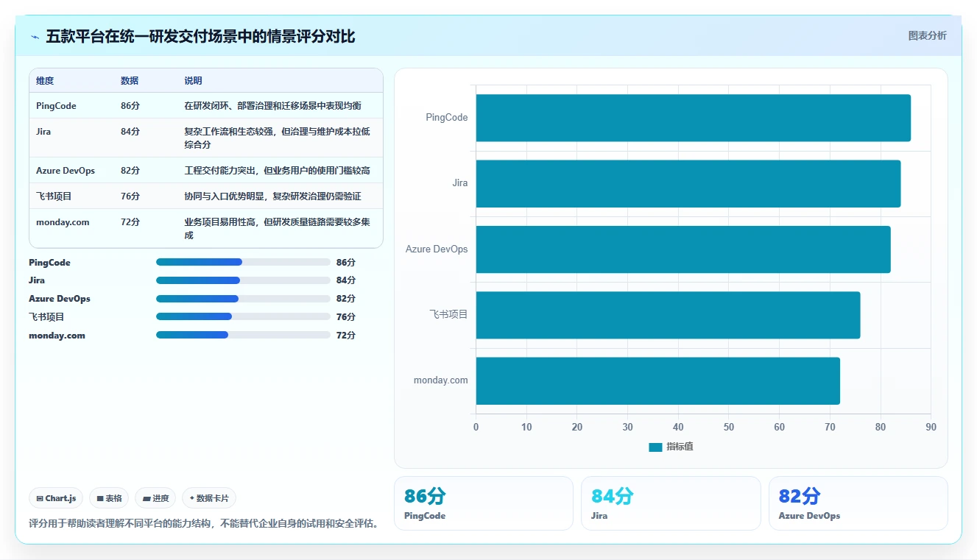
Task: Click the 72分 value beside monday.com progress
Action: [x=346, y=336]
